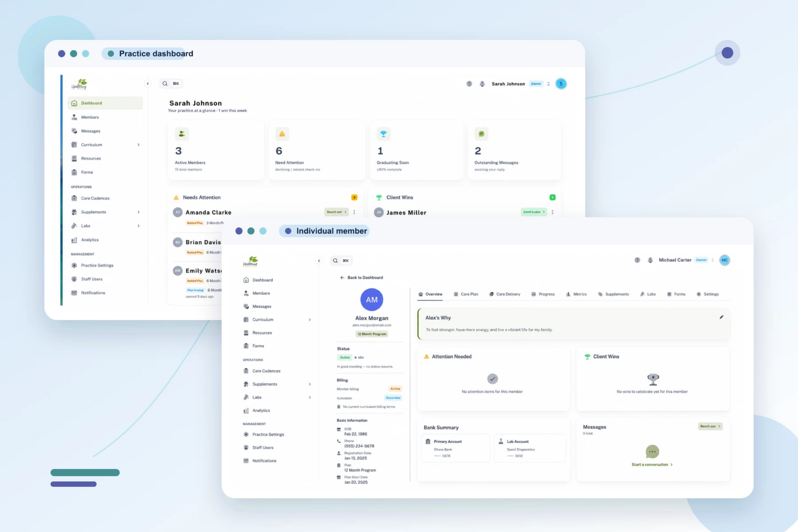Click Messages icon in Individual member sidebar
This screenshot has height=532, width=798.
tap(246, 307)
